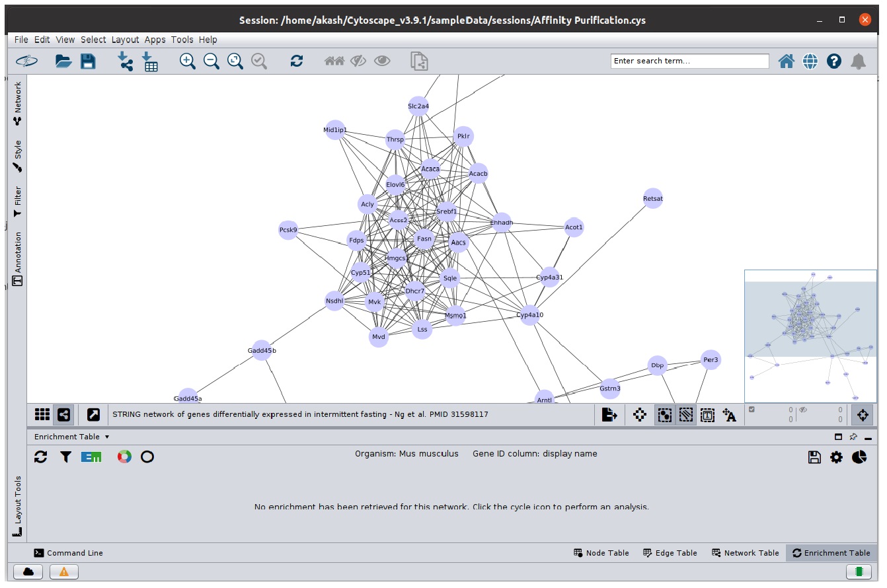Screen dimensions: 887x588
Task: Open the Layout menu
Action: (125, 40)
